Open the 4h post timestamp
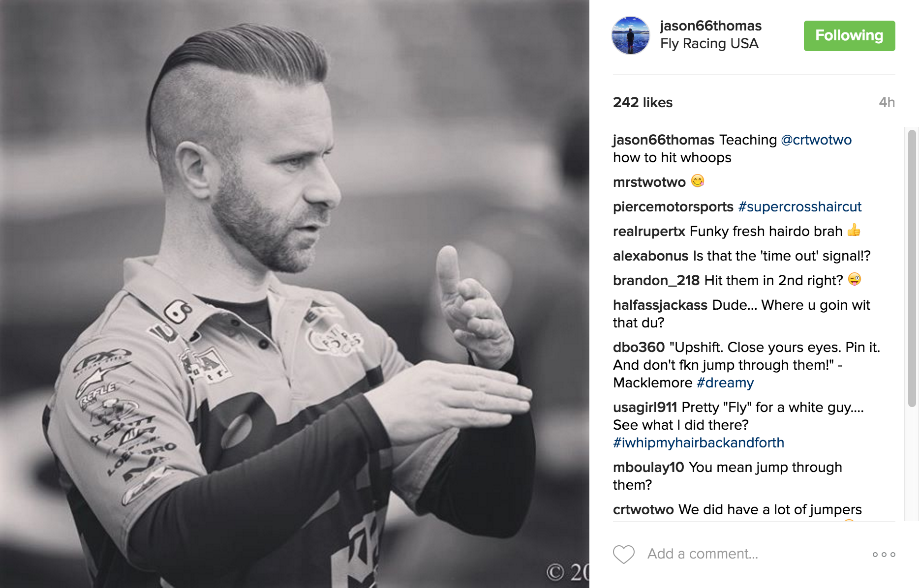 click(x=887, y=103)
